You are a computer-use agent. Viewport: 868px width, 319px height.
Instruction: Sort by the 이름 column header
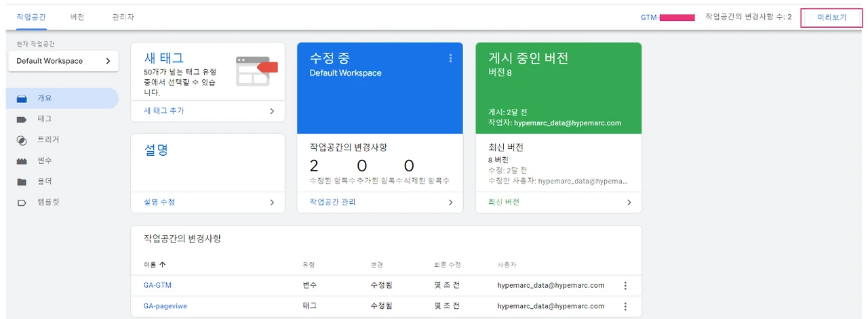point(150,264)
